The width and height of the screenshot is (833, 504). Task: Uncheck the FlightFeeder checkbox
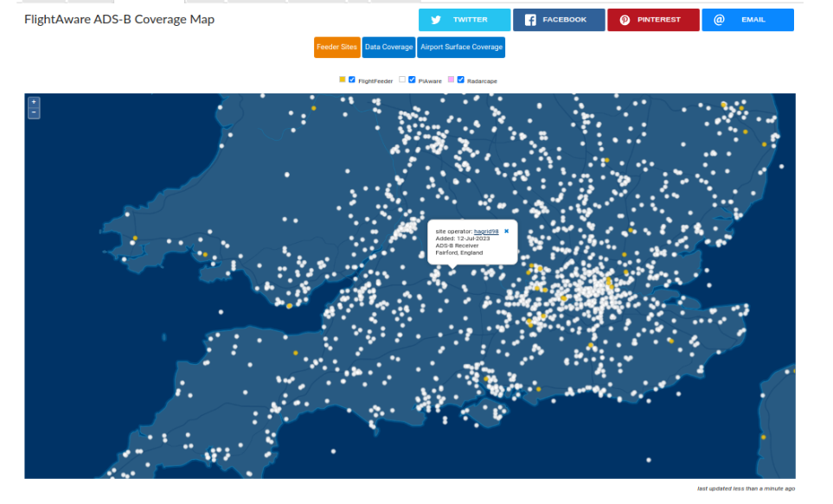click(x=352, y=80)
